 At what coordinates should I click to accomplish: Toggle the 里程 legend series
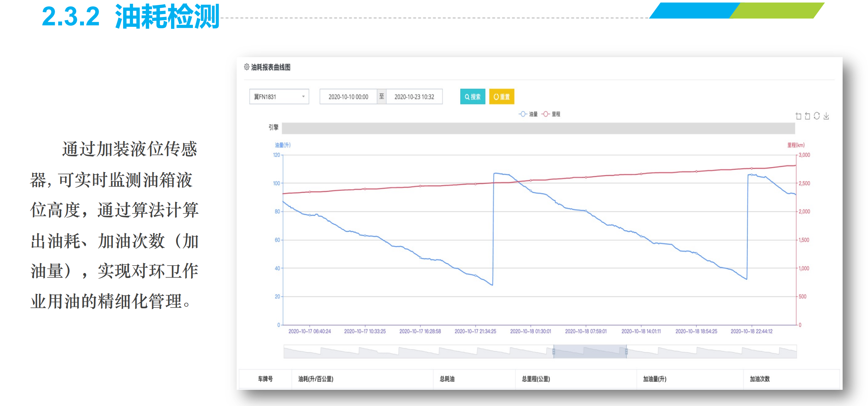(x=551, y=114)
